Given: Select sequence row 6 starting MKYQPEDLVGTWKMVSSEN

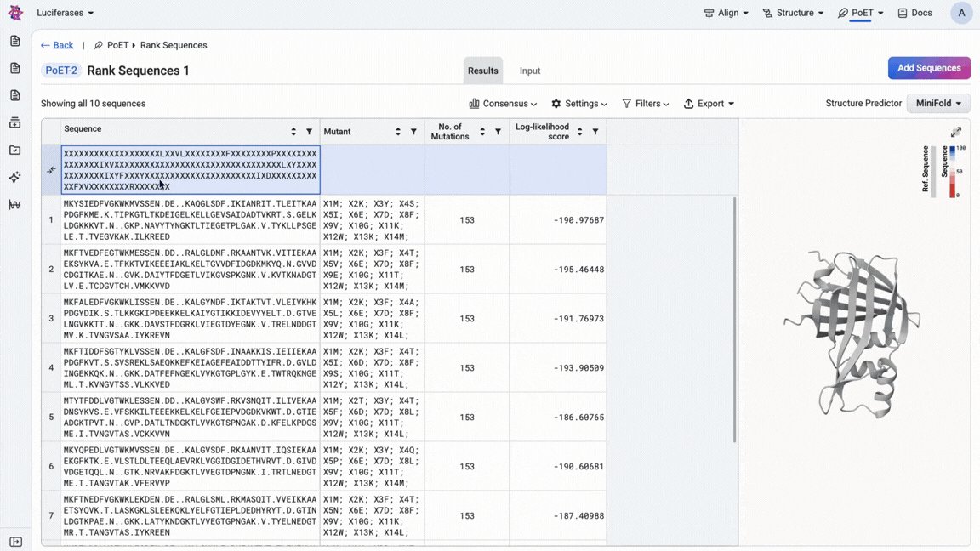Looking at the screenshot, I should (191, 467).
